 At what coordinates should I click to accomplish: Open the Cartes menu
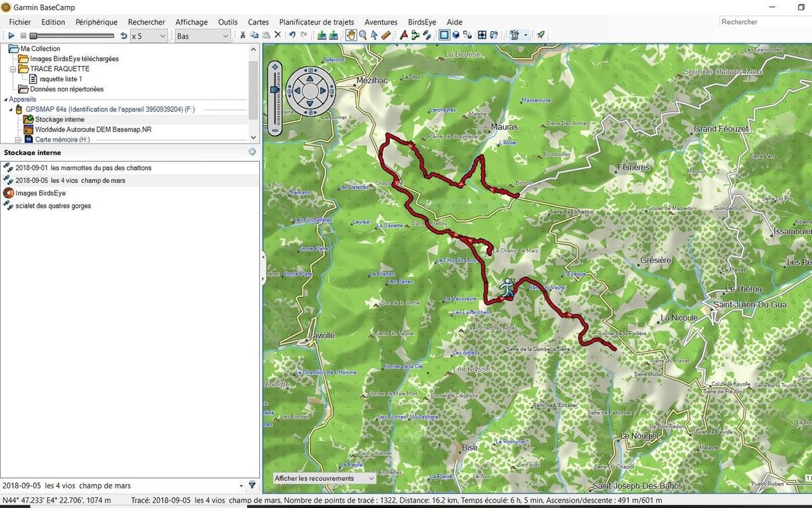coord(258,22)
